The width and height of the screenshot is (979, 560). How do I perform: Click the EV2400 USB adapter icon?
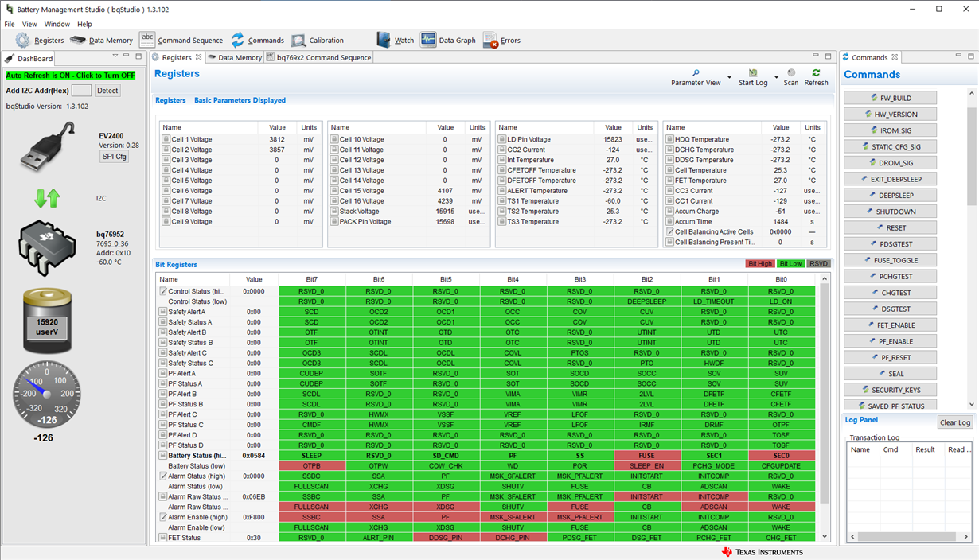click(47, 146)
